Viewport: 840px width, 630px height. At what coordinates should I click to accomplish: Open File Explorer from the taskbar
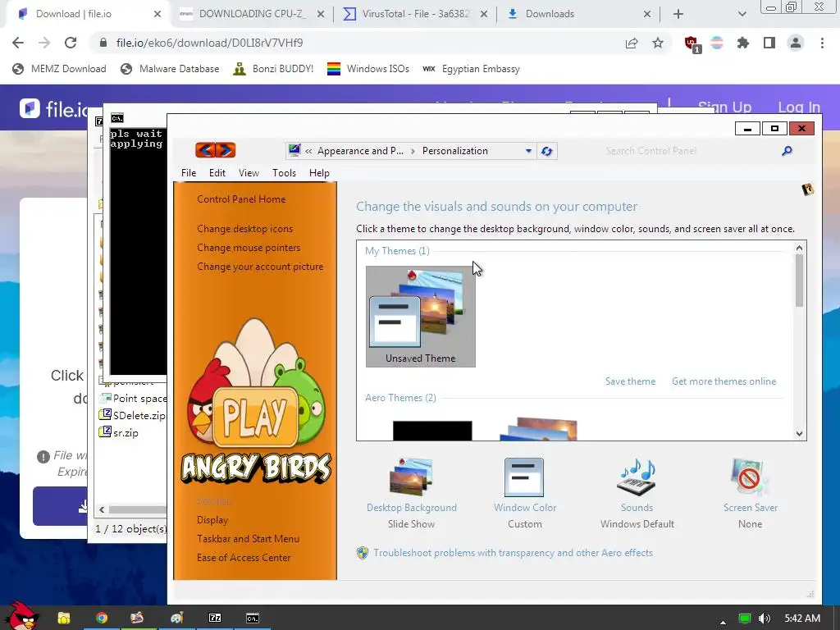coord(64,619)
